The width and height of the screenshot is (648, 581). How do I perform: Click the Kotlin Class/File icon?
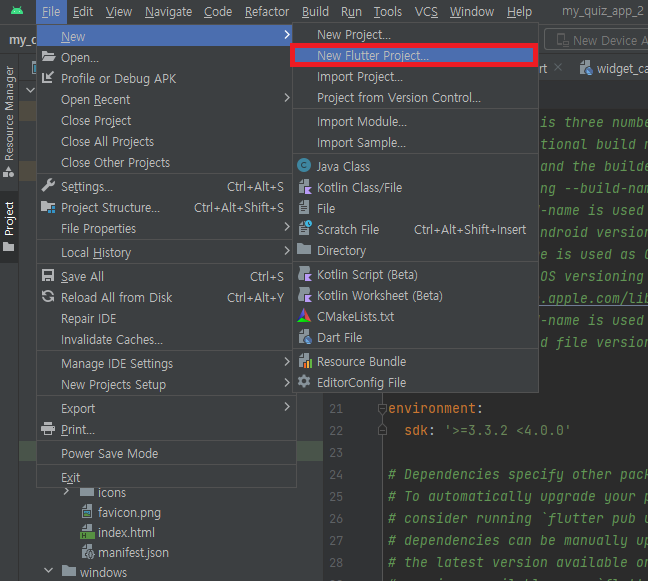(305, 187)
